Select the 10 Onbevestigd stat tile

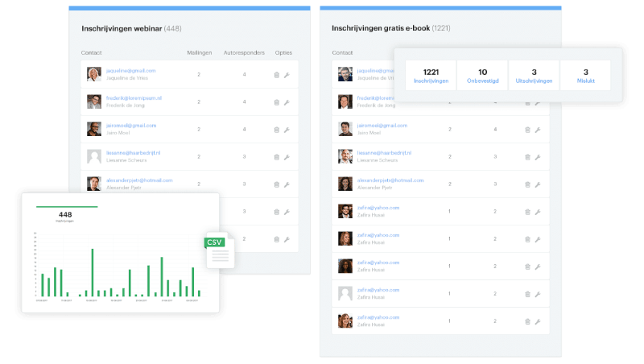pyautogui.click(x=482, y=76)
